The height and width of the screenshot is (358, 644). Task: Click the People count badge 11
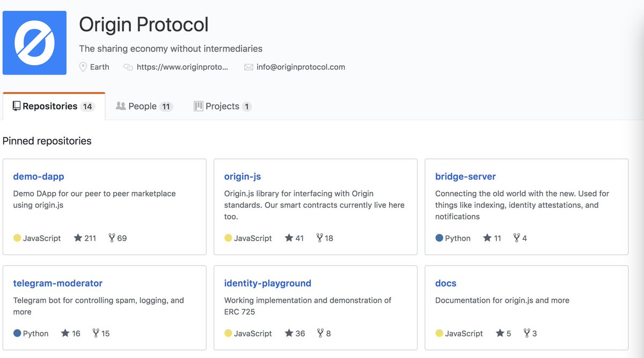tap(166, 107)
